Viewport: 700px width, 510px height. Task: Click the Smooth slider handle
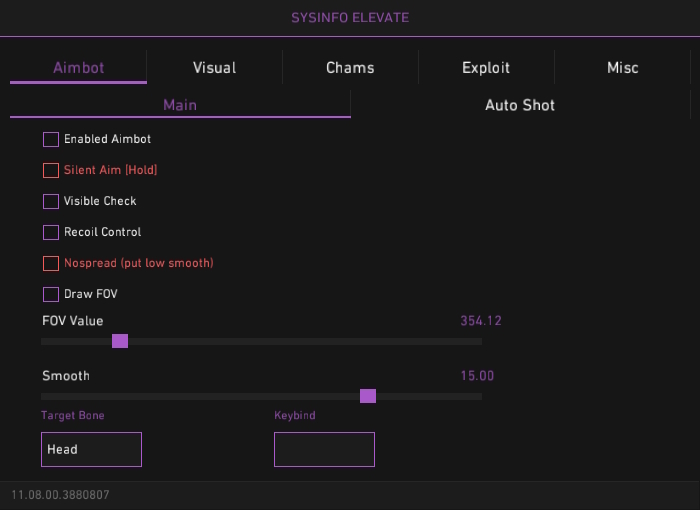pyautogui.click(x=368, y=396)
